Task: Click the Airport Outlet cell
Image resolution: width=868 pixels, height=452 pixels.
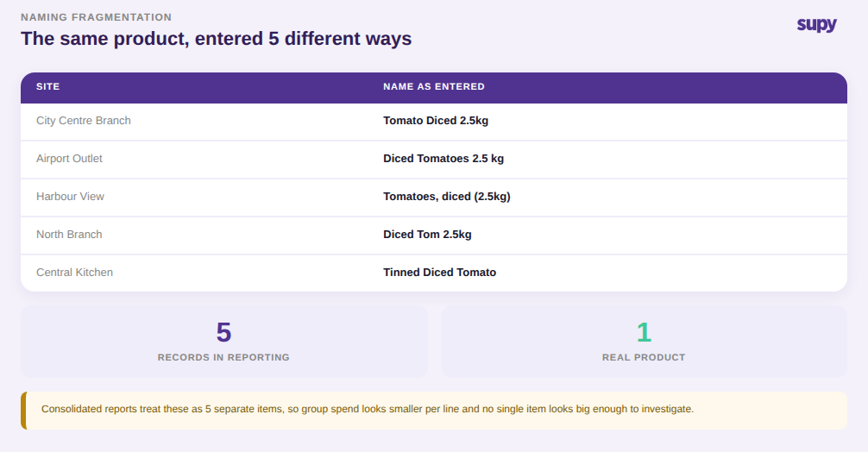Action: (x=69, y=158)
